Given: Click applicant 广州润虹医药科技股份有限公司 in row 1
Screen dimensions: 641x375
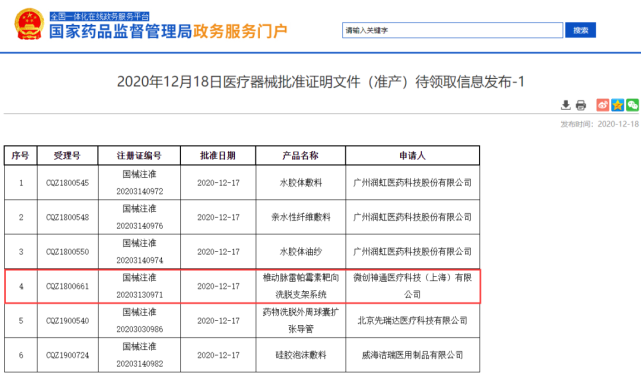Looking at the screenshot, I should (412, 183).
